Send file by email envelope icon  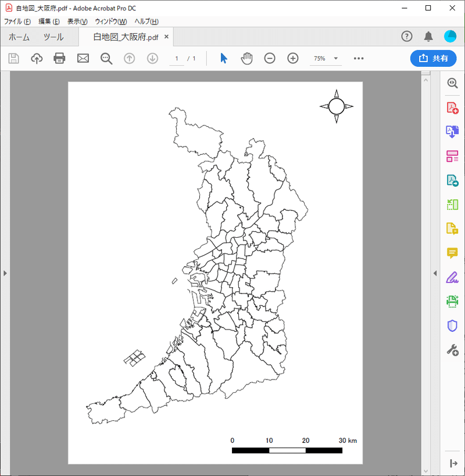click(x=83, y=58)
